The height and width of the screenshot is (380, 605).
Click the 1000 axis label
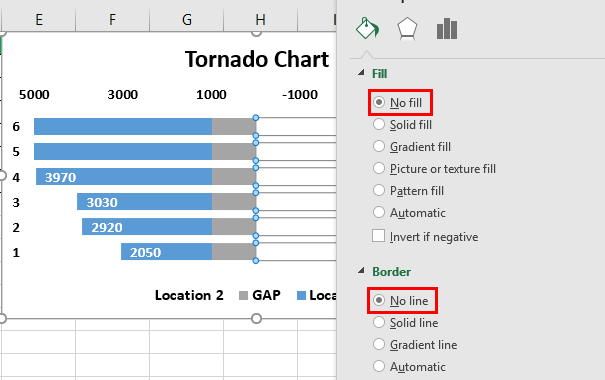pos(211,95)
